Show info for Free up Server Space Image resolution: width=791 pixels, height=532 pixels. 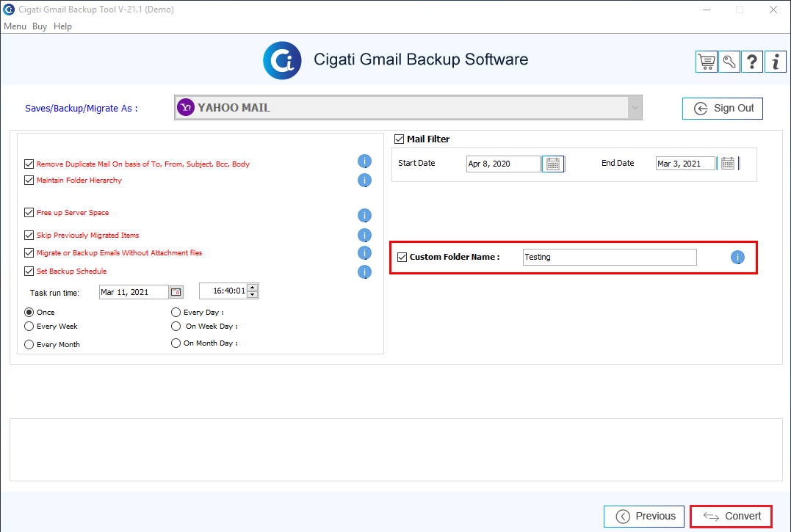click(364, 216)
